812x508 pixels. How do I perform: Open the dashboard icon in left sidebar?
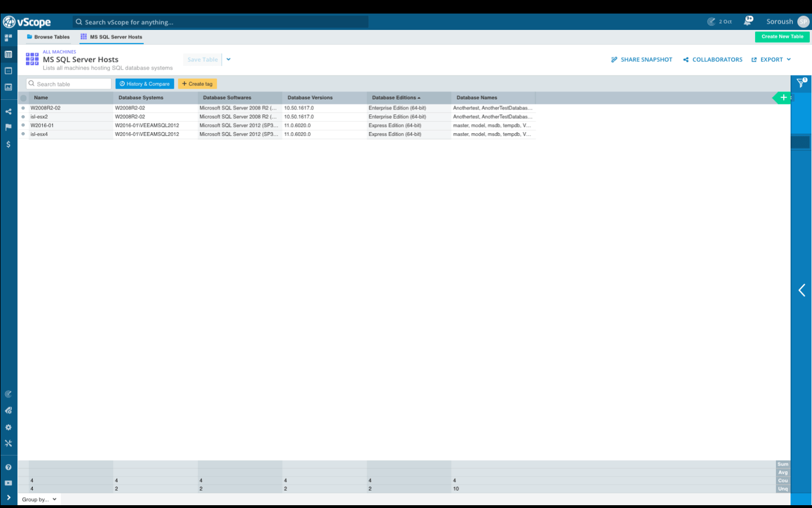(x=8, y=38)
